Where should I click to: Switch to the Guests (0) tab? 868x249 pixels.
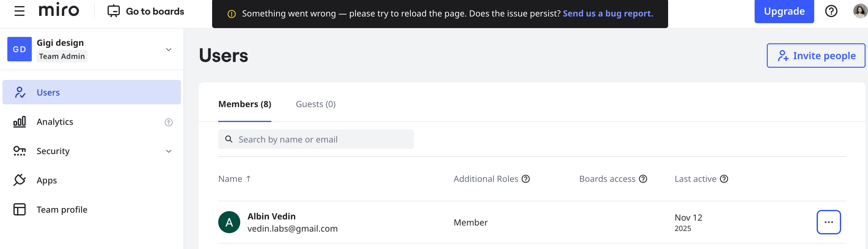[x=315, y=104]
